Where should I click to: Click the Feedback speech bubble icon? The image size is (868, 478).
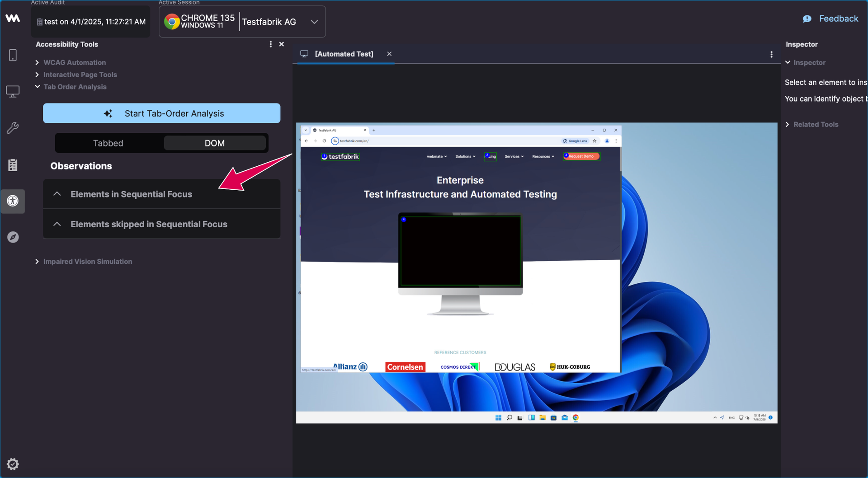(x=807, y=19)
